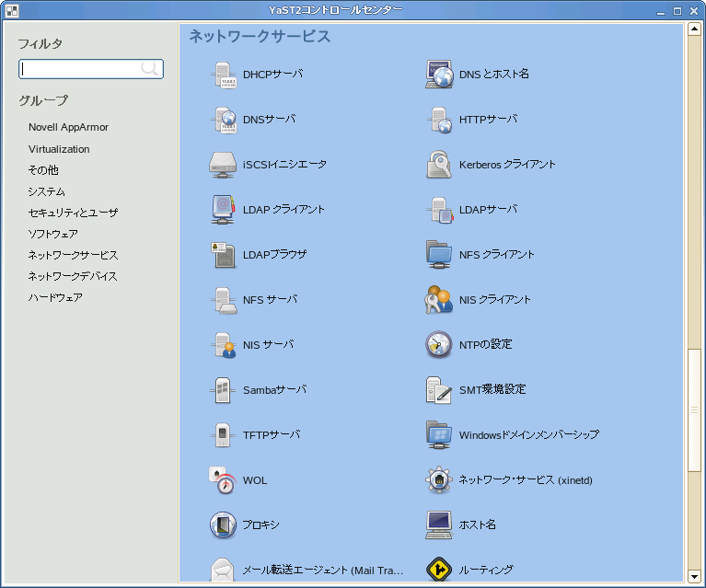Image resolution: width=706 pixels, height=588 pixels.
Task: Switch to the ハードウェア group
Action: coord(55,298)
